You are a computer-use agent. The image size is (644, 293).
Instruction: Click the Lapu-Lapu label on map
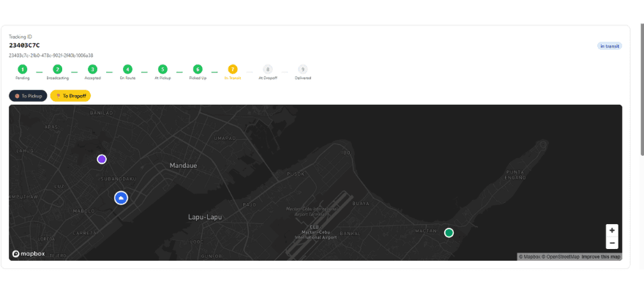click(x=205, y=217)
